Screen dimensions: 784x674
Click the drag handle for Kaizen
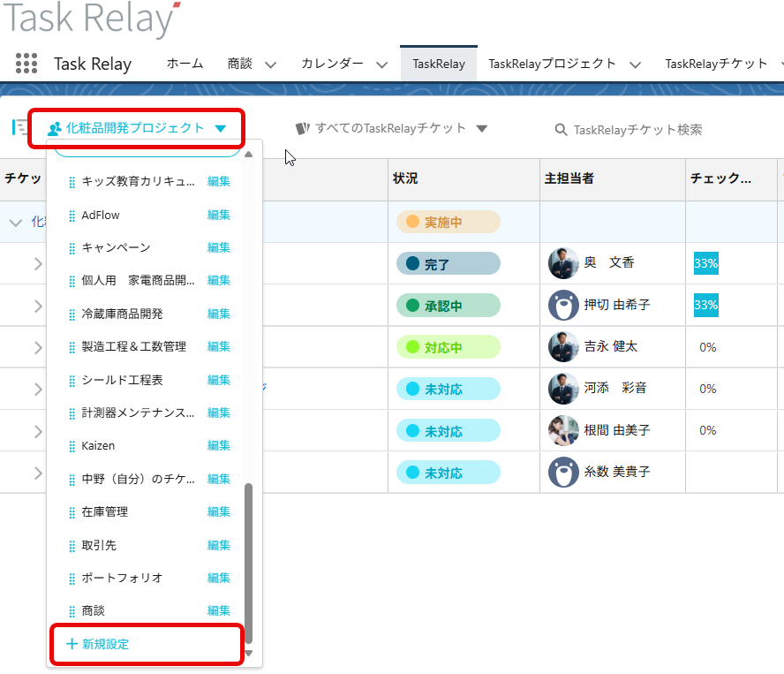72,446
